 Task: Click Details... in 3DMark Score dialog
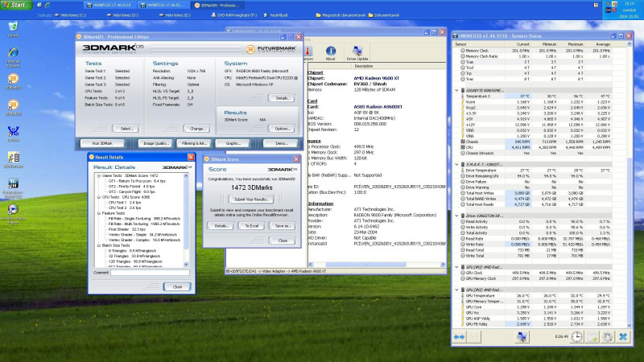coord(221,226)
